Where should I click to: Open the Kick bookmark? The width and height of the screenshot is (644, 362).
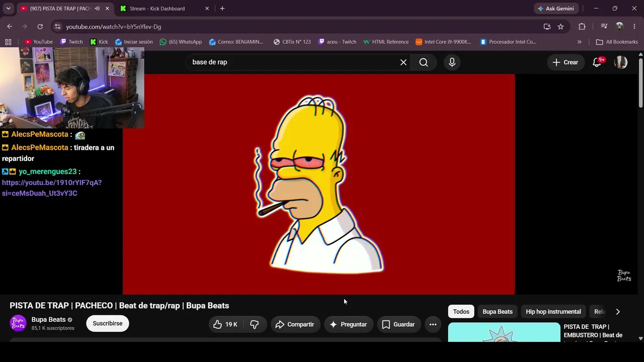coord(99,42)
